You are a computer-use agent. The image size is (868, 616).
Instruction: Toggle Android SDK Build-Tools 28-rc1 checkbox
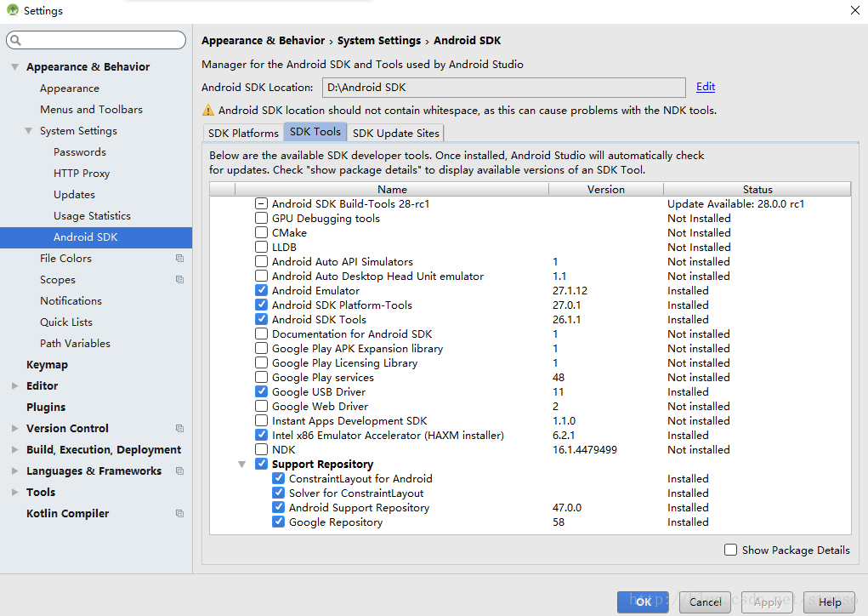pyautogui.click(x=261, y=204)
